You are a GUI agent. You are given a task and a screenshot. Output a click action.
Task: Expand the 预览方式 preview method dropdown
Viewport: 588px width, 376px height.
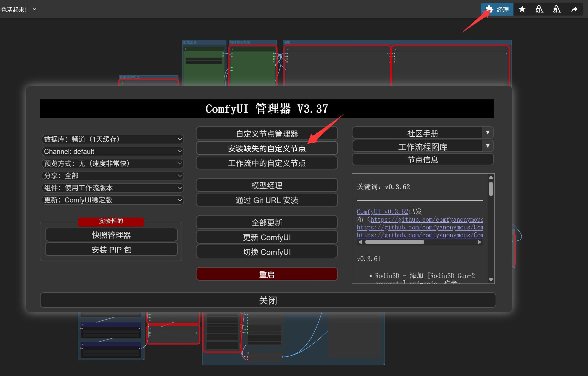tap(112, 163)
